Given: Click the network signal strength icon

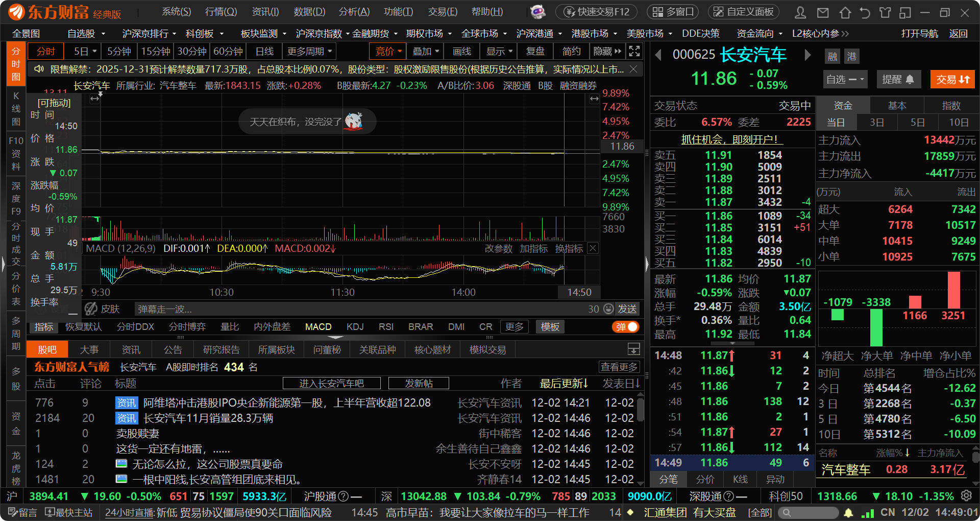Looking at the screenshot, I should (868, 512).
